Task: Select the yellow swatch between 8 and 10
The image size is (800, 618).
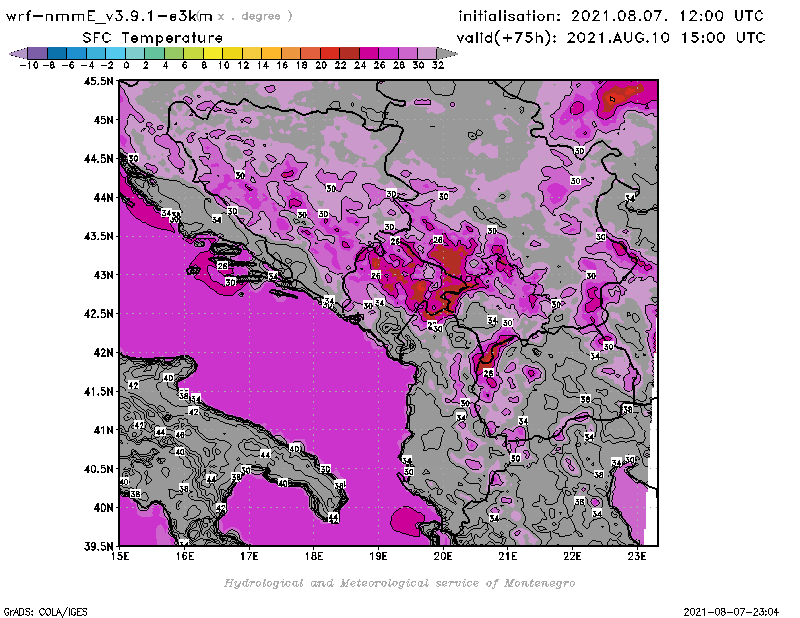Action: (213, 53)
